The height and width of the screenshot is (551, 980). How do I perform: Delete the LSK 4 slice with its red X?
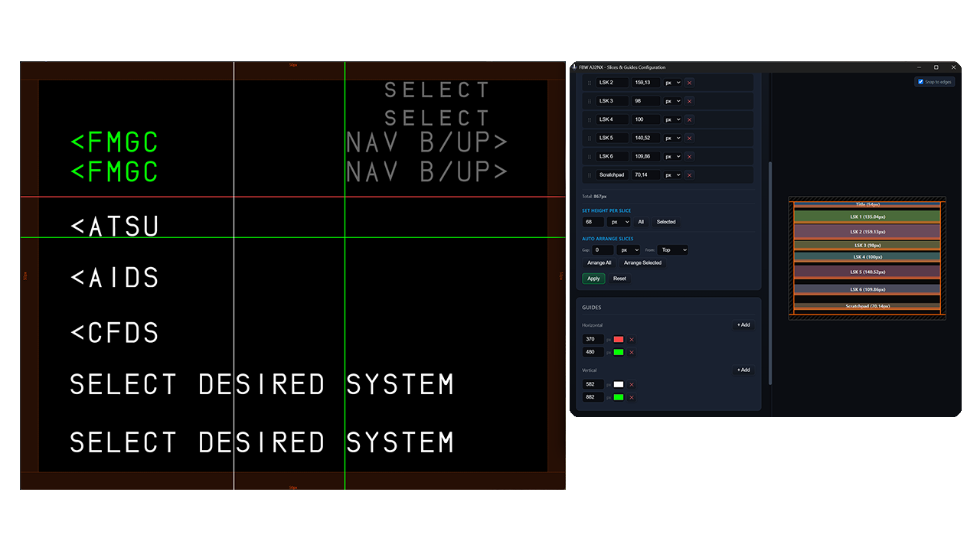[688, 119]
